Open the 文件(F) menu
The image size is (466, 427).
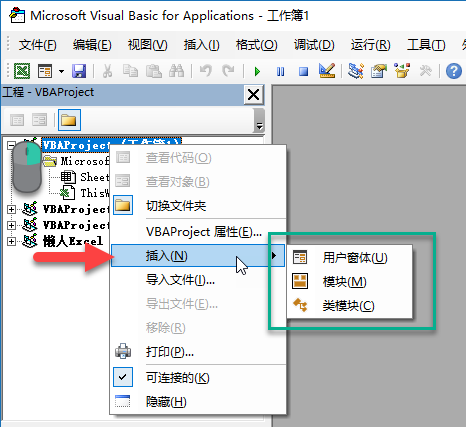tap(37, 45)
